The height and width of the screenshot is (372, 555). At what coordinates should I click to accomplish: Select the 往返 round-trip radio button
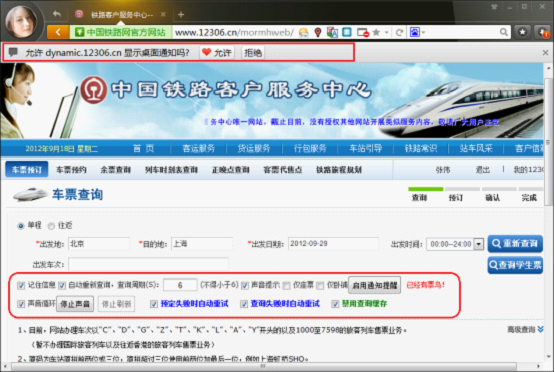coord(51,226)
